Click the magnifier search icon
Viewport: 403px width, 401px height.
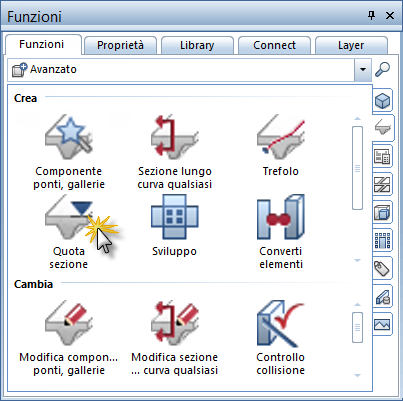(382, 69)
